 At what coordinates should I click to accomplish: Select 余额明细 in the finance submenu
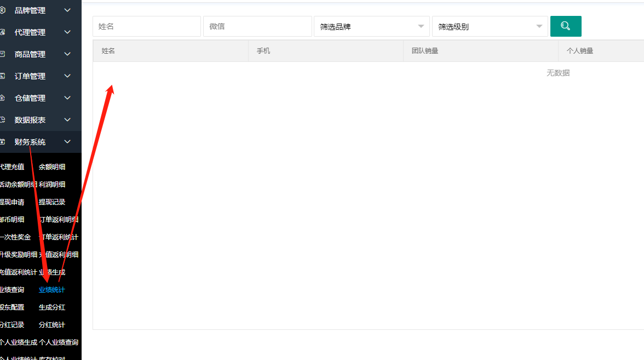52,167
